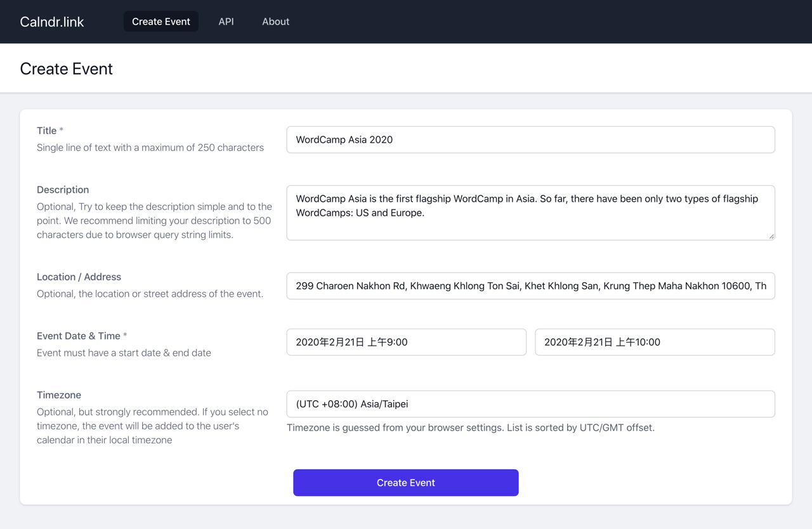Open the Calndr.link home logo
812x529 pixels.
click(x=52, y=22)
